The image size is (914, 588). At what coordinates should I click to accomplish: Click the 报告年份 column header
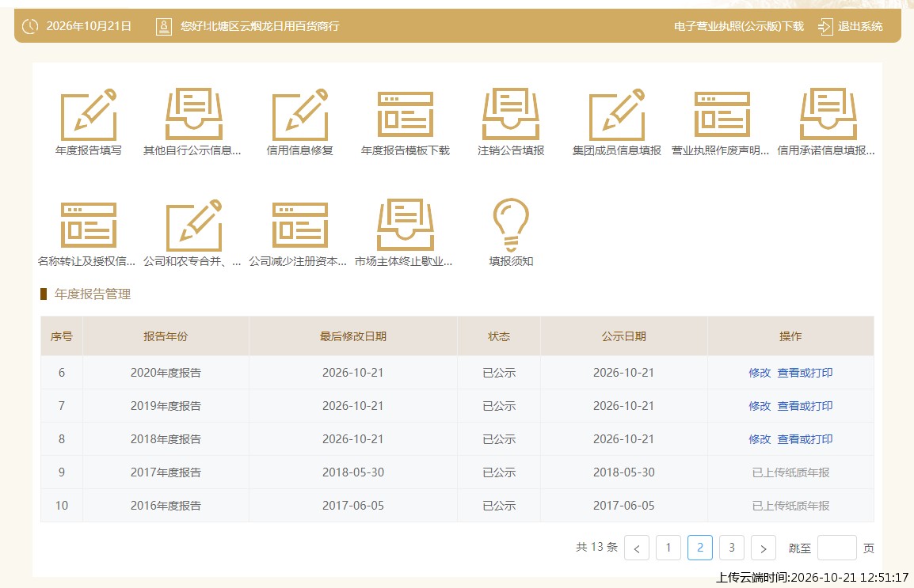point(166,336)
